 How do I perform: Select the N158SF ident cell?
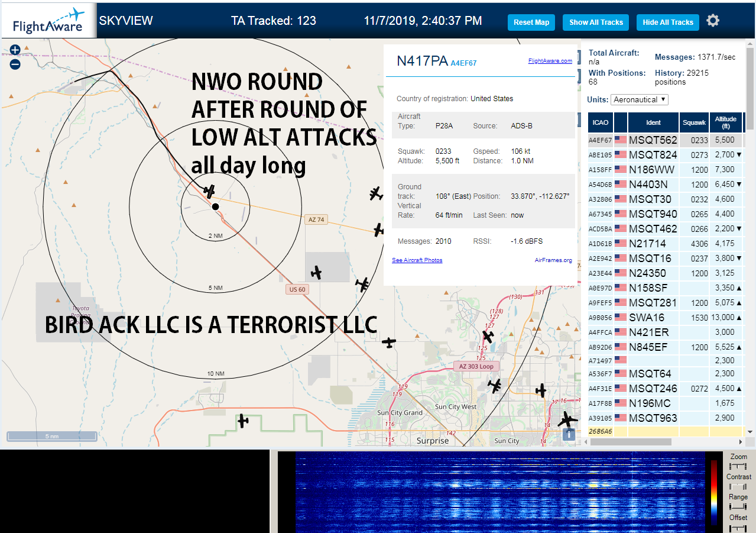coord(653,288)
